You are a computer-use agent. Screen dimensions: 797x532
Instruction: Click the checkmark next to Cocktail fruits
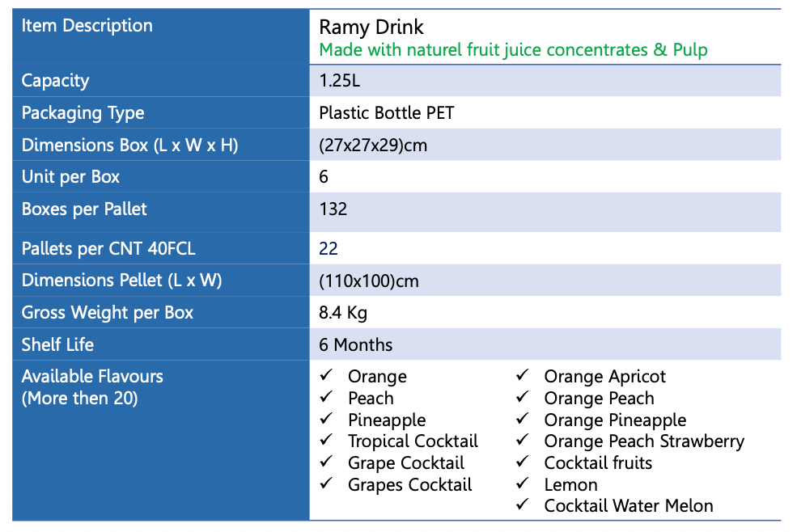[523, 462]
